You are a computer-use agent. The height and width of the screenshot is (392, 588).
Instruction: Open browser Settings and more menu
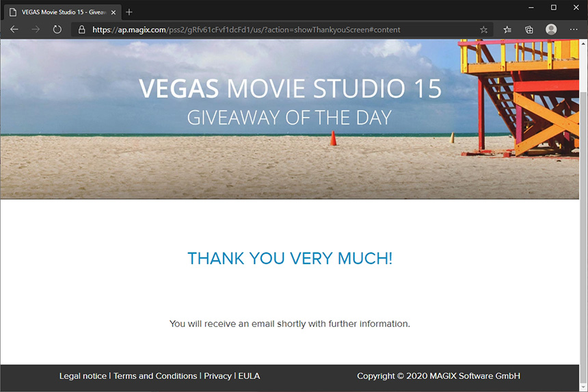click(574, 29)
